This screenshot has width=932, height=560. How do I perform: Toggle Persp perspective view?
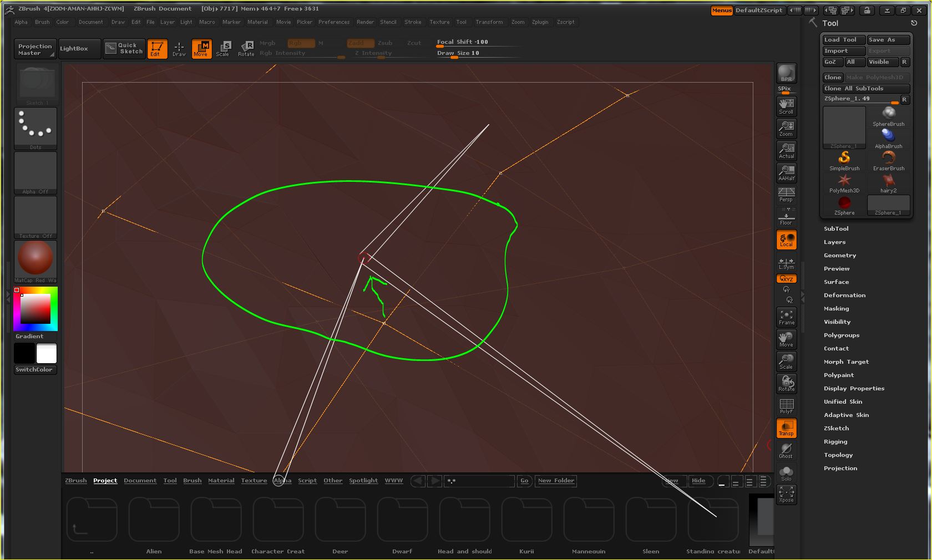tap(786, 195)
